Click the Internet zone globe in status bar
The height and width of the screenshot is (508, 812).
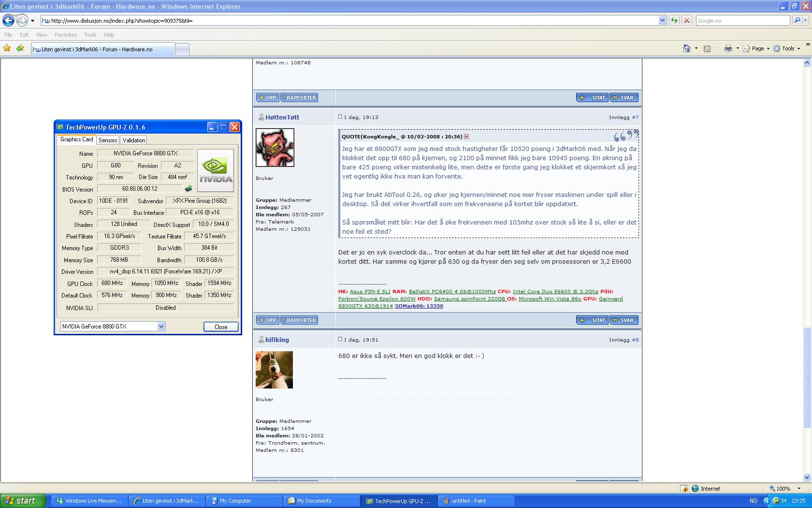(695, 489)
